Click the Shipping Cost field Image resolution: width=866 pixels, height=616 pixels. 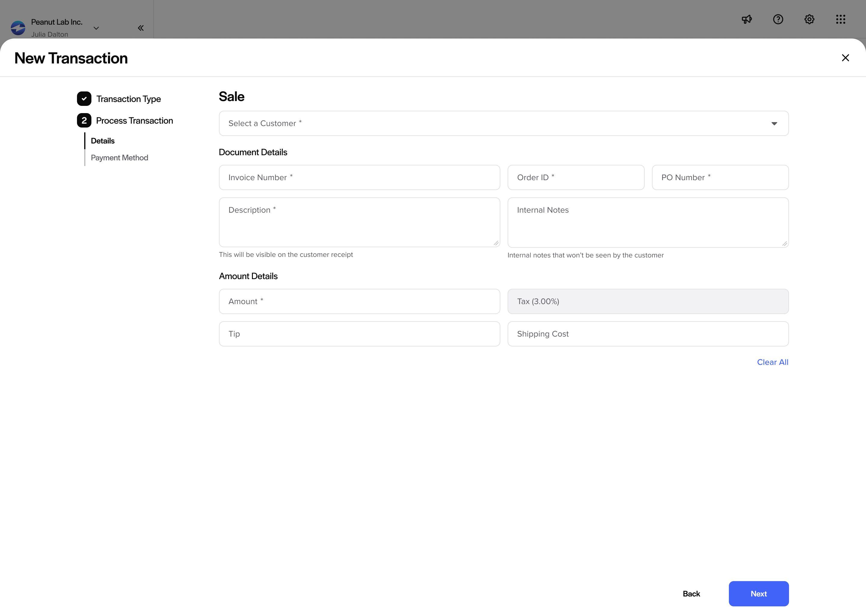648,334
